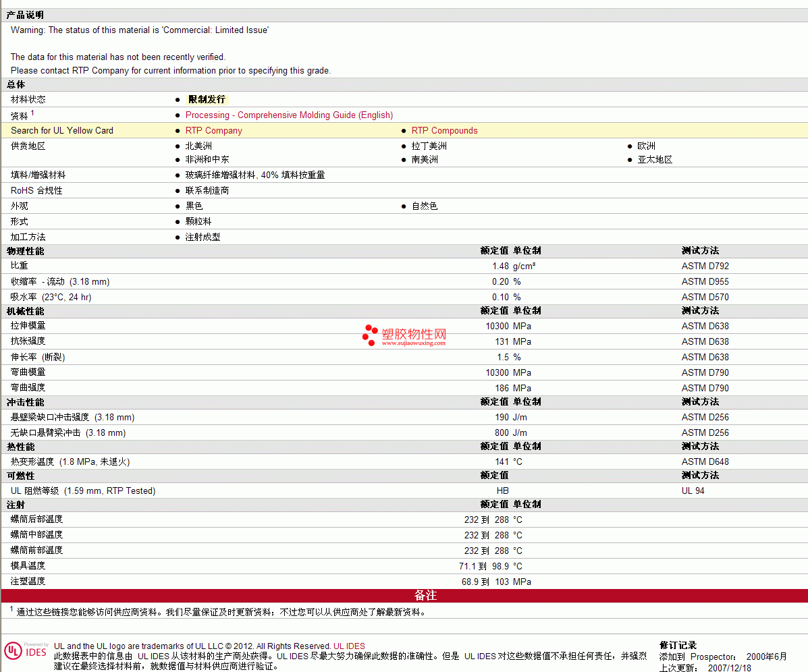
Task: Select the 欧洲 availability entry
Action: coord(646,146)
